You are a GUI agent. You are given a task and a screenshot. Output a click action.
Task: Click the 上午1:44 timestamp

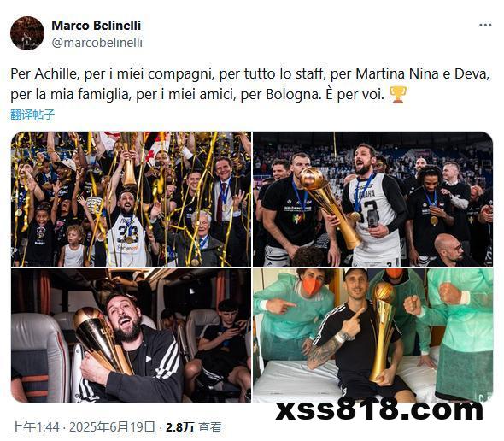pos(35,427)
